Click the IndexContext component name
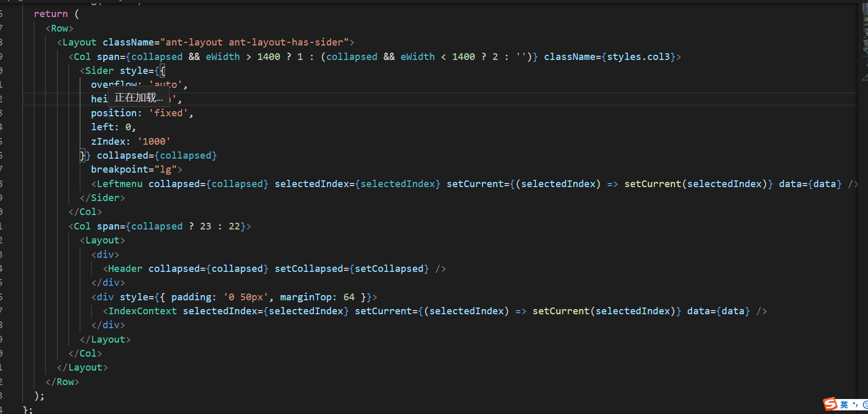This screenshot has width=868, height=414. (142, 311)
